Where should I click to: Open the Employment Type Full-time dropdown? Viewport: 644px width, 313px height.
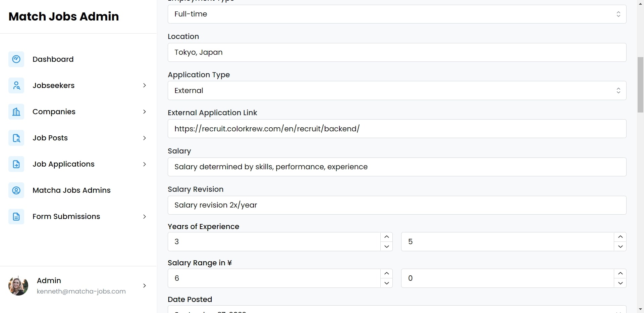coord(397,14)
